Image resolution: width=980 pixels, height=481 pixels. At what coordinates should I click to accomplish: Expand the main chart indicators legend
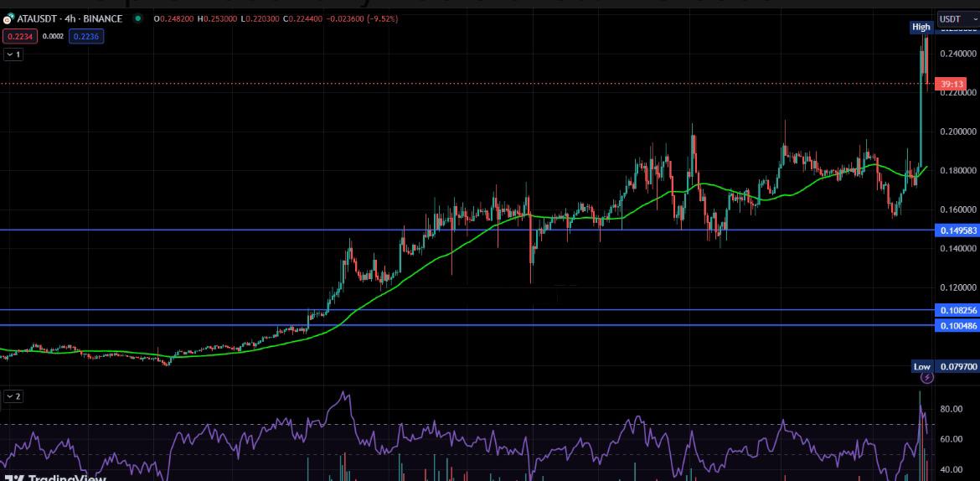tap(13, 54)
